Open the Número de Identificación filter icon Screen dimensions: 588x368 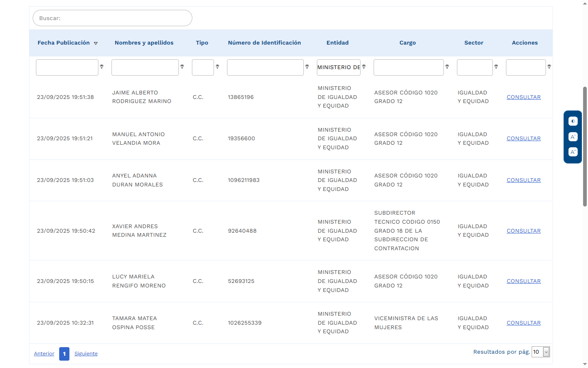[307, 67]
